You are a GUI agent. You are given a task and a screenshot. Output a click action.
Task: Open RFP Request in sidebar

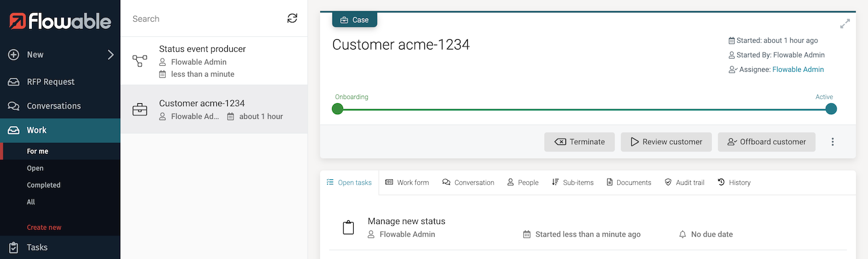(x=51, y=82)
